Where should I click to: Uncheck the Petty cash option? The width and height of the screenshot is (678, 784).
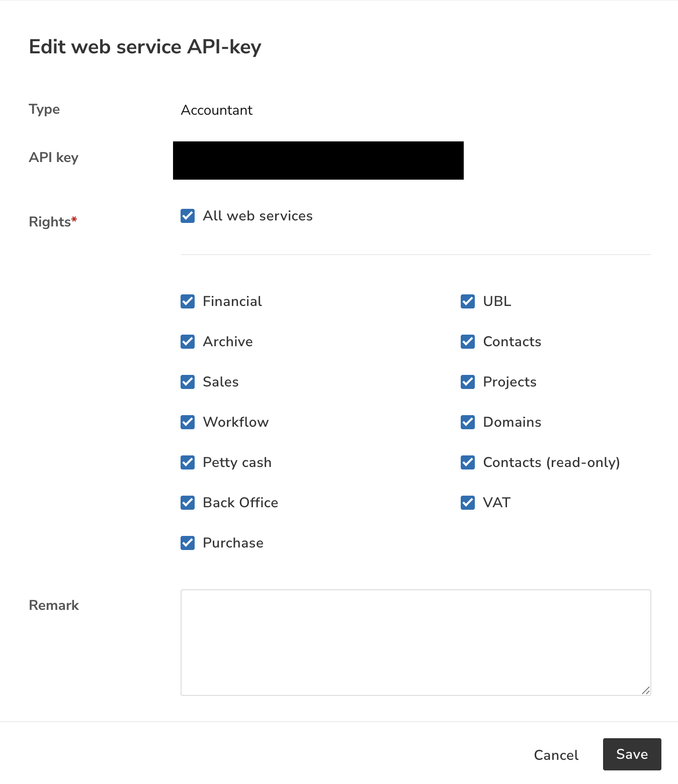coord(188,462)
